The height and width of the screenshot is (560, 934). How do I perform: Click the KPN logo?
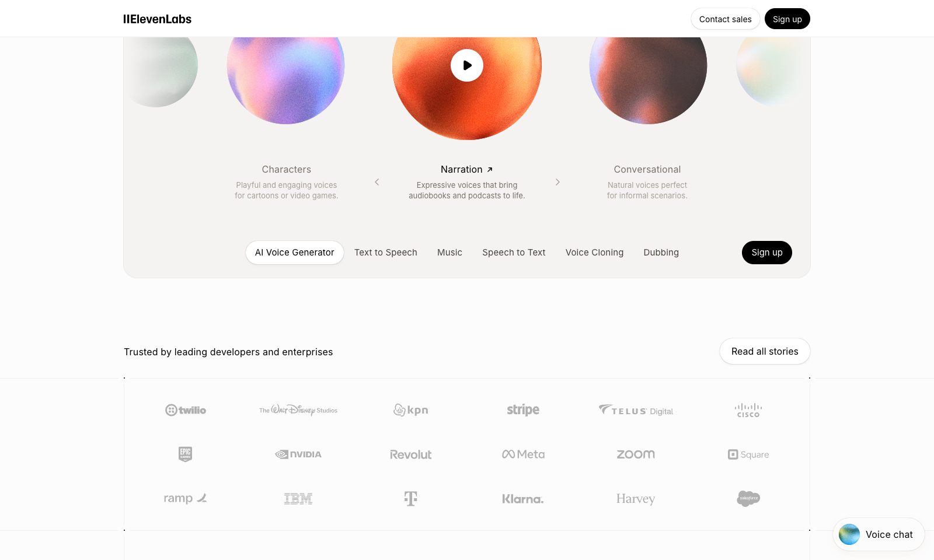pyautogui.click(x=411, y=410)
